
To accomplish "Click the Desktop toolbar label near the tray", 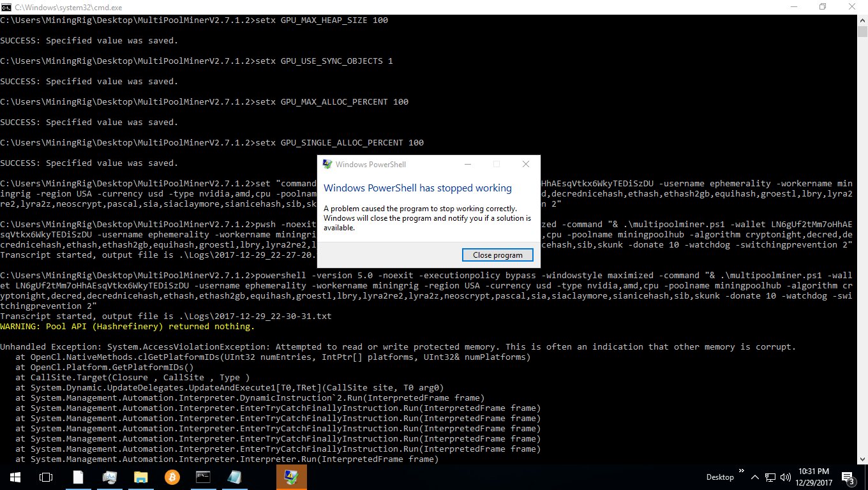I will pyautogui.click(x=719, y=477).
